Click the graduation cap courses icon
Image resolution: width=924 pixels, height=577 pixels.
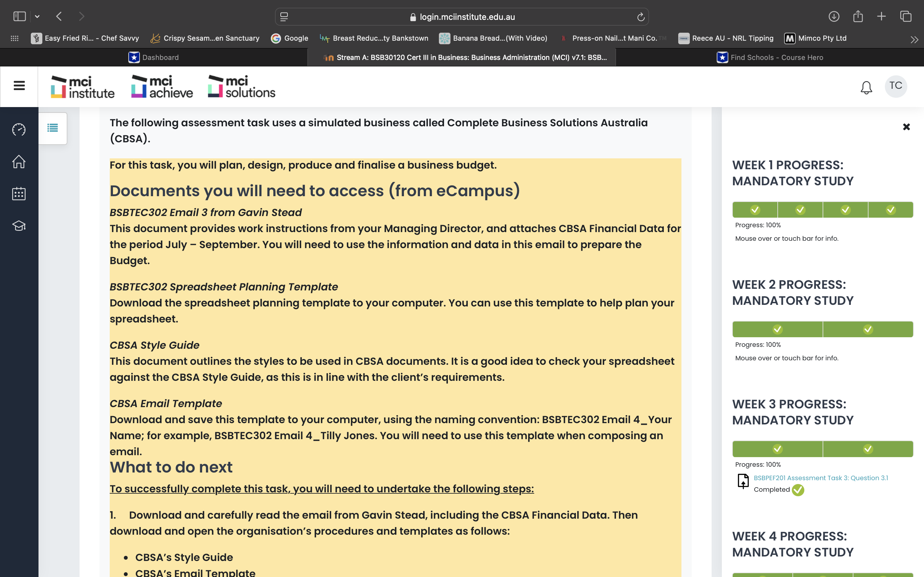pyautogui.click(x=19, y=226)
